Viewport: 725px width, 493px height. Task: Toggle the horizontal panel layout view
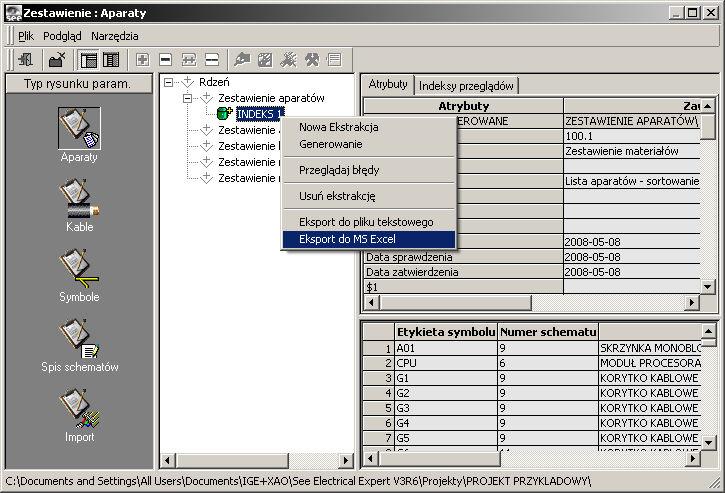(88, 60)
